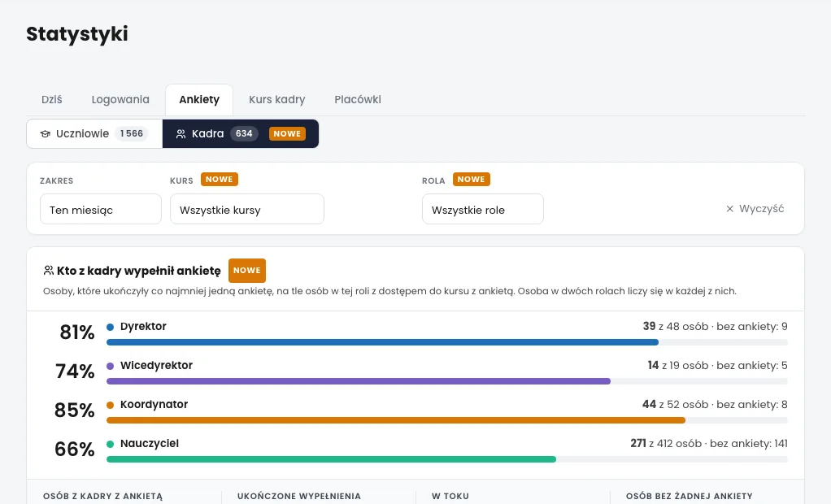The height and width of the screenshot is (504, 831).
Task: Expand the 'Wszystkie kursy' course dropdown
Action: click(247, 209)
